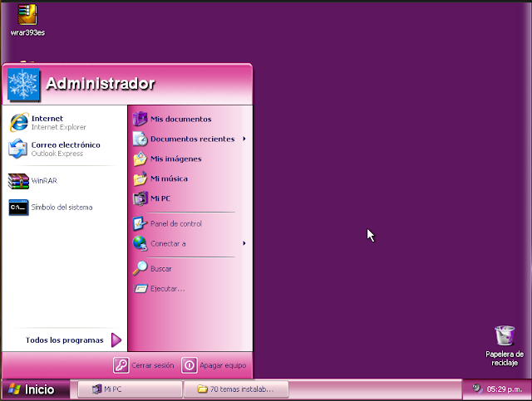Click the Internet Explorer subtitle text
Viewport: 532px width, 401px height.
(59, 127)
